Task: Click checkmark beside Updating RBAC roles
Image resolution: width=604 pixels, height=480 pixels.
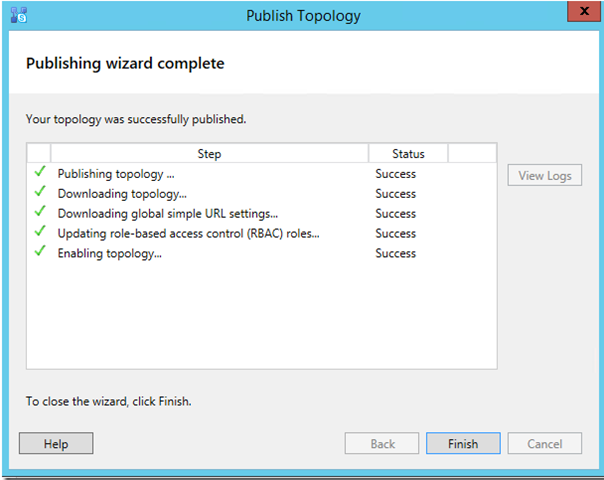Action: point(40,231)
